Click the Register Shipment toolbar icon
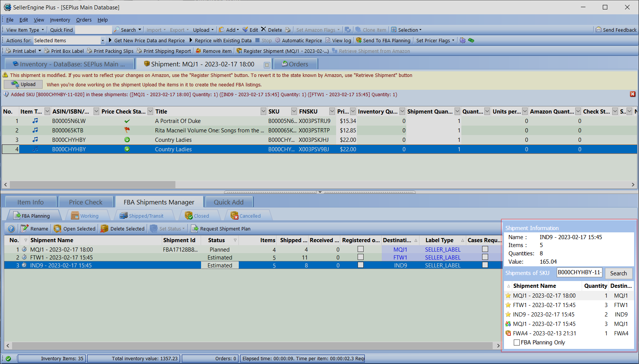 [239, 51]
